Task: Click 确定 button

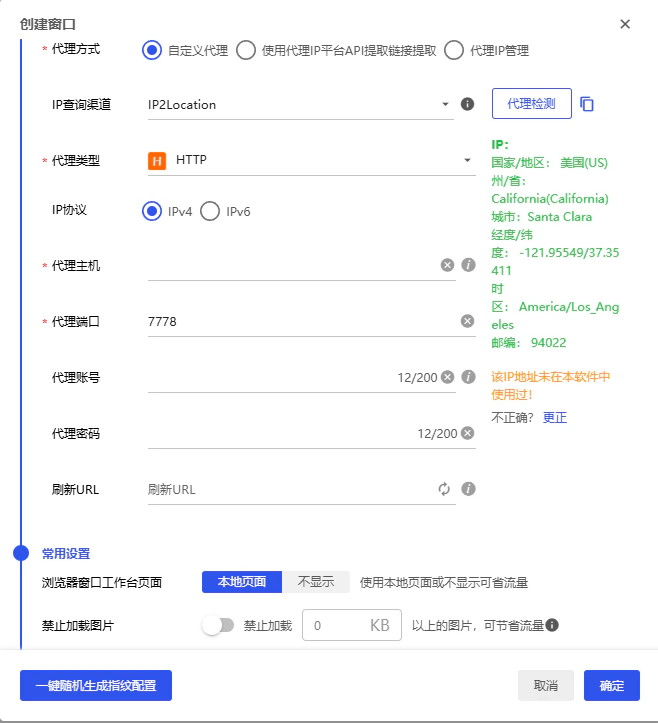Action: pyautogui.click(x=612, y=686)
